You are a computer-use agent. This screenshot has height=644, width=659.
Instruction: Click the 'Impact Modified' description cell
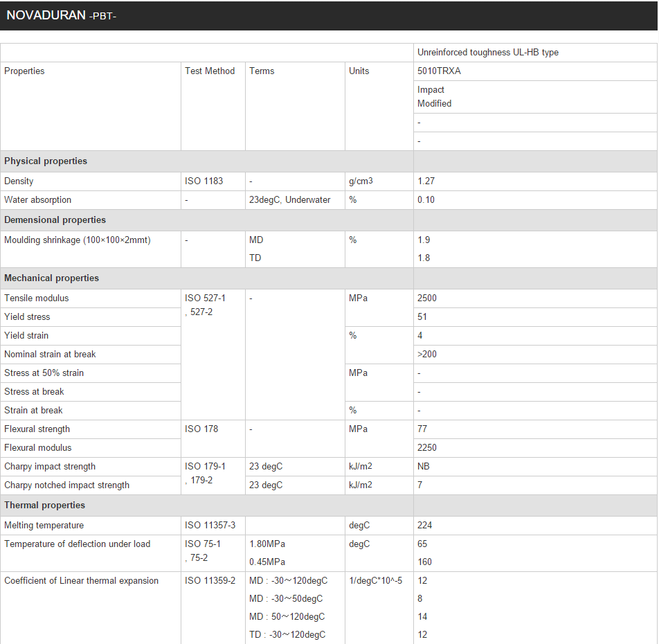(536, 97)
